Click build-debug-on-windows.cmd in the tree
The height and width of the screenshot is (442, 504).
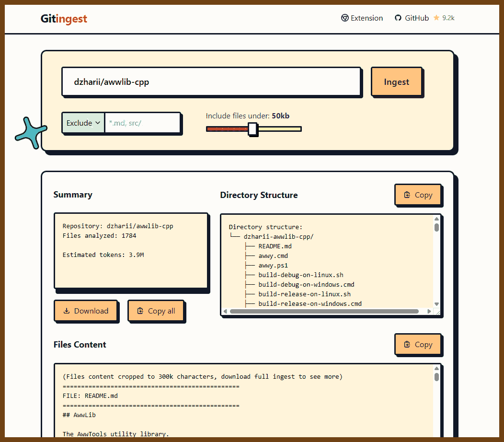[306, 284]
